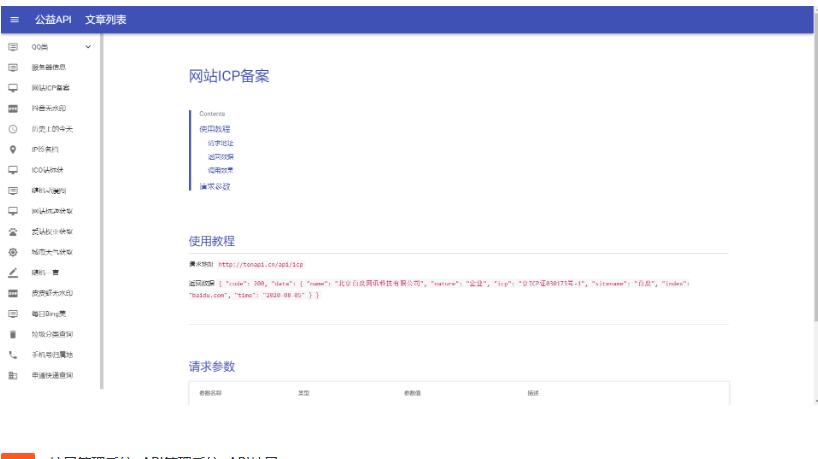This screenshot has height=459, width=818.
Task: Click the JSON return data sample text
Action: tap(439, 289)
